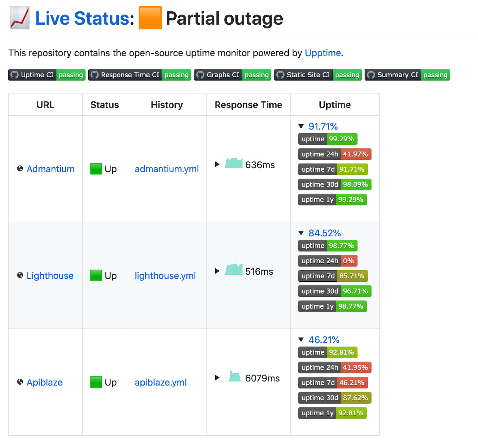This screenshot has height=448, width=478.
Task: Click Lighthouse uptime 30d 96.71% badge
Action: (x=335, y=291)
